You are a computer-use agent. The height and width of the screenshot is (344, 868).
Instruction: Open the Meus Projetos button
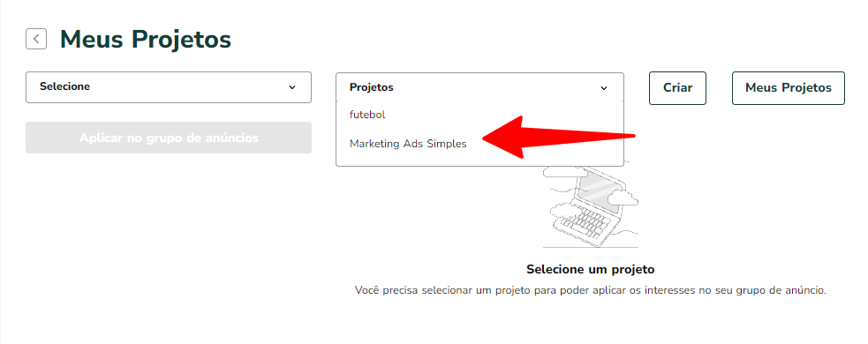tap(789, 88)
